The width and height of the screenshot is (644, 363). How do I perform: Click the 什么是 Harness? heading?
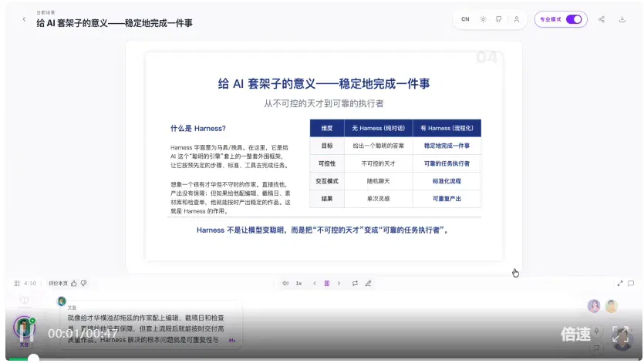point(198,129)
